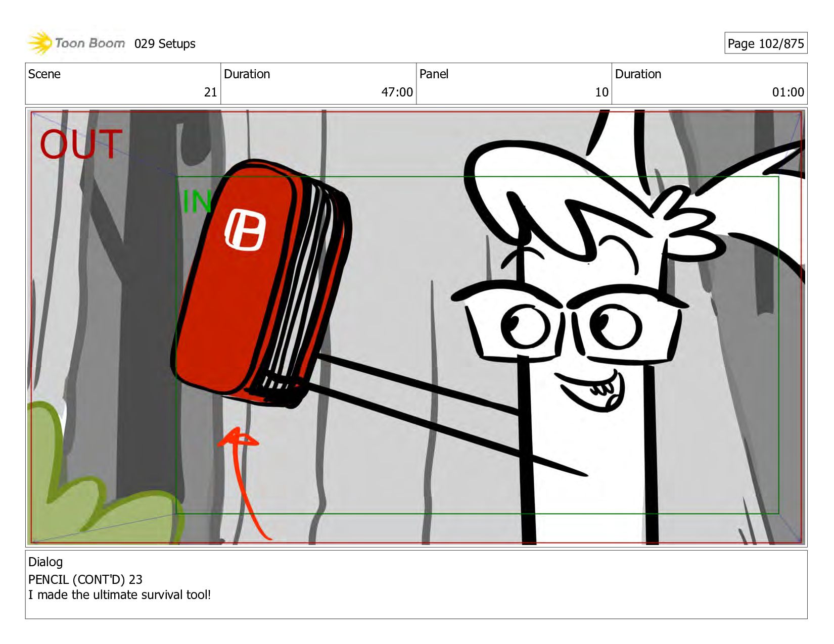
Task: Click the storyboard panel thumbnail image
Action: click(x=416, y=327)
